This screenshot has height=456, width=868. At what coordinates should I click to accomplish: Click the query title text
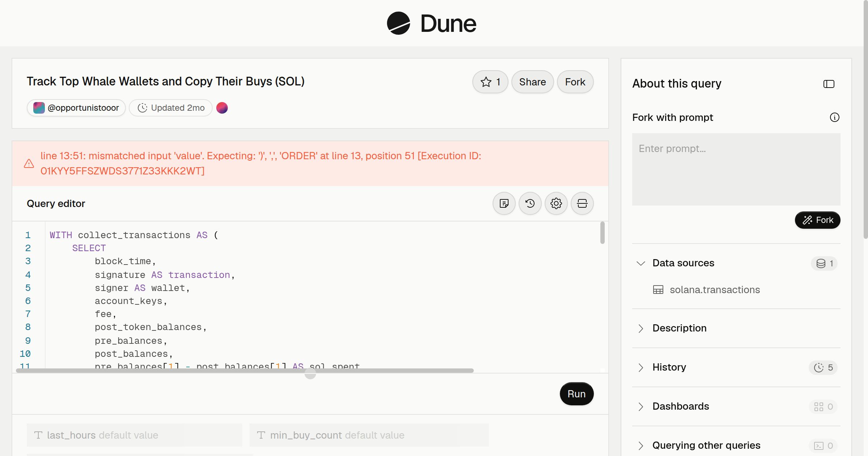166,81
